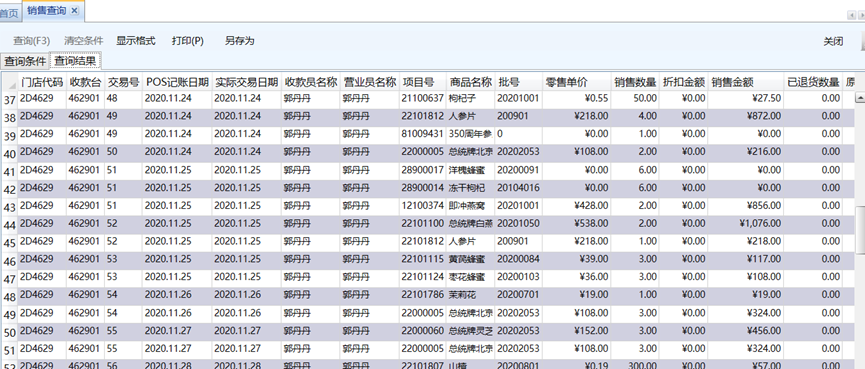Sort by 门店代码 column header

(x=42, y=83)
